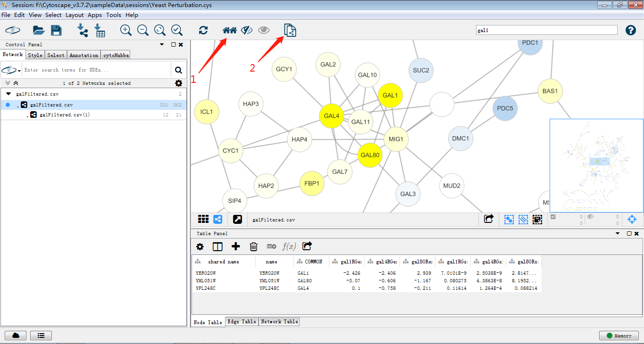Toggle show-all-columns table mode icon
Image resolution: width=644 pixels, height=344 pixels.
pyautogui.click(x=217, y=246)
